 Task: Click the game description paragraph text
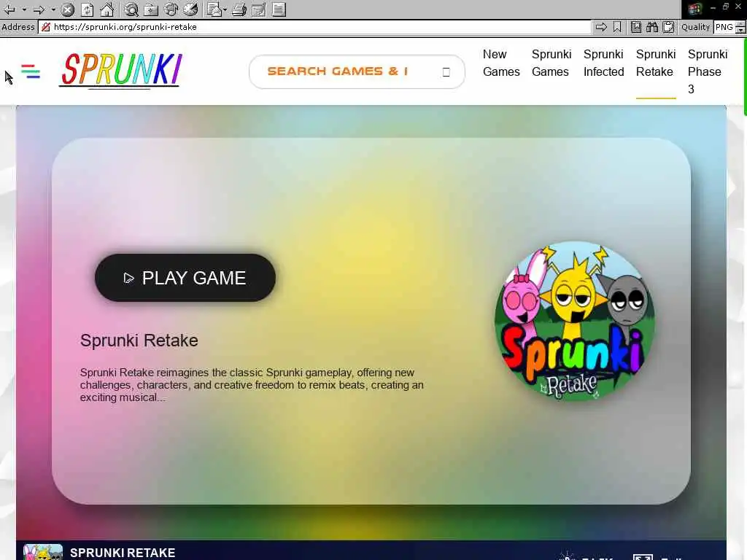(x=252, y=385)
